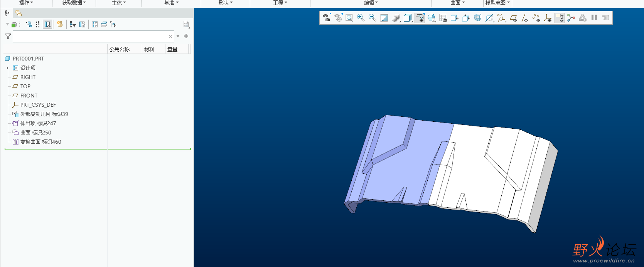Click the plus button next to search

pyautogui.click(x=186, y=36)
